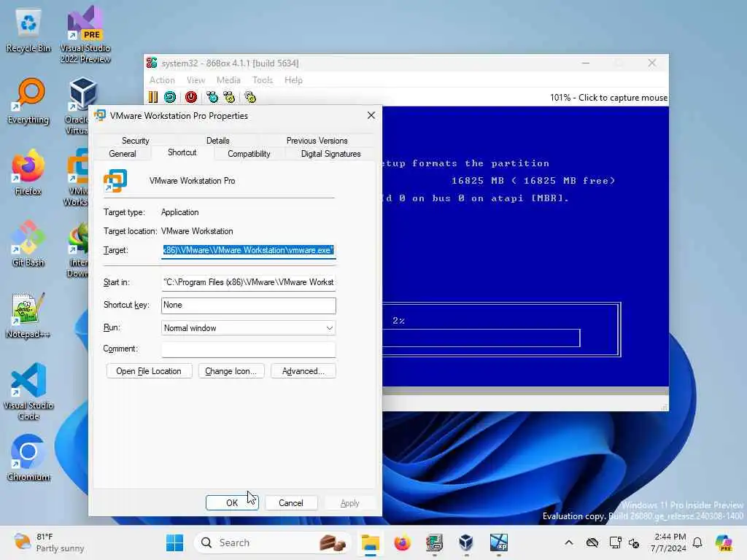Switch to the Previous Versions tab
The image size is (747, 560).
(317, 141)
